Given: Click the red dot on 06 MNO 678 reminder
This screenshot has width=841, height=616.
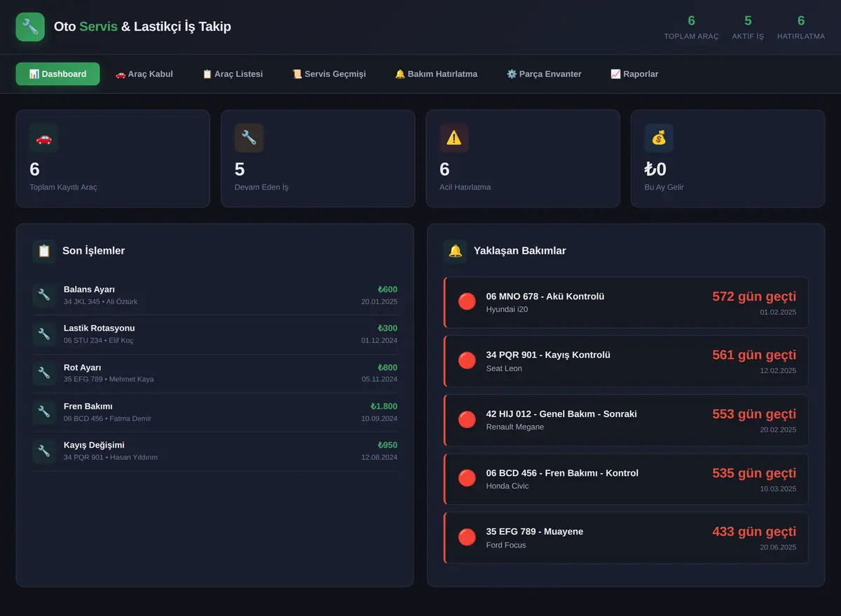Looking at the screenshot, I should 467,301.
